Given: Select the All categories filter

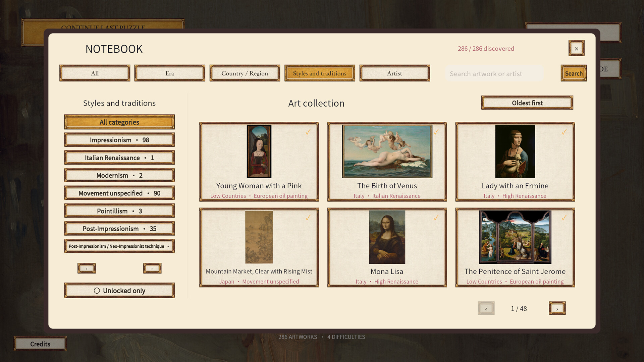Looking at the screenshot, I should (x=119, y=122).
